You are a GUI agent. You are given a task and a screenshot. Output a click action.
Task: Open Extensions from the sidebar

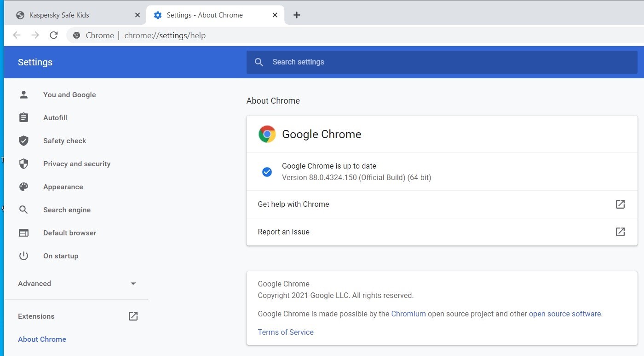click(36, 316)
